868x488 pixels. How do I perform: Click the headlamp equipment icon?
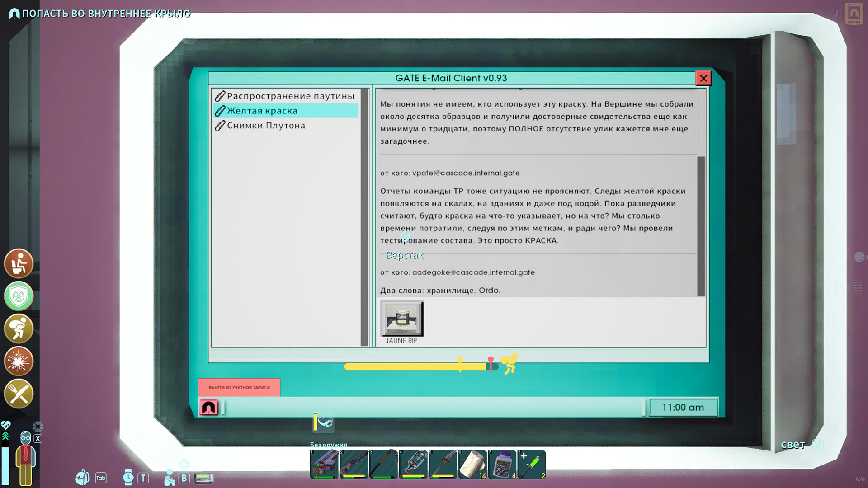(x=325, y=422)
